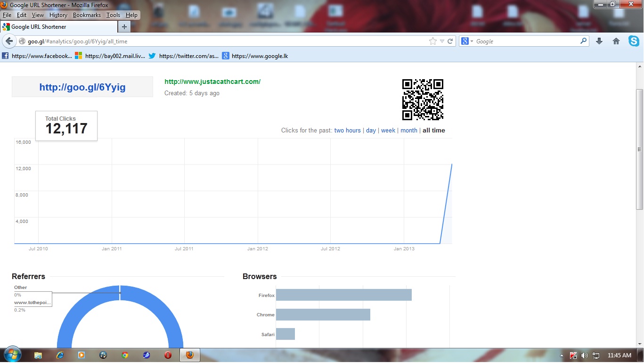This screenshot has width=644, height=363.
Task: Go to Firefox home page icon
Action: 616,41
